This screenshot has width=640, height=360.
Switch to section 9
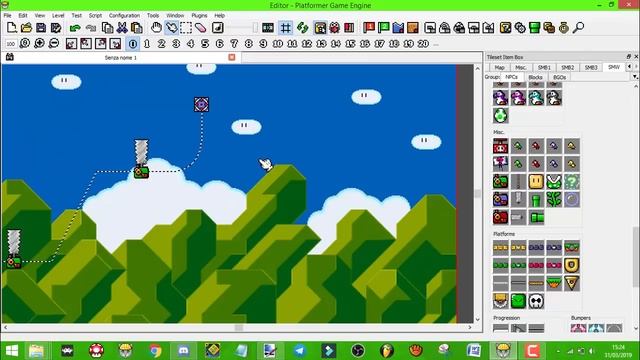[263, 44]
